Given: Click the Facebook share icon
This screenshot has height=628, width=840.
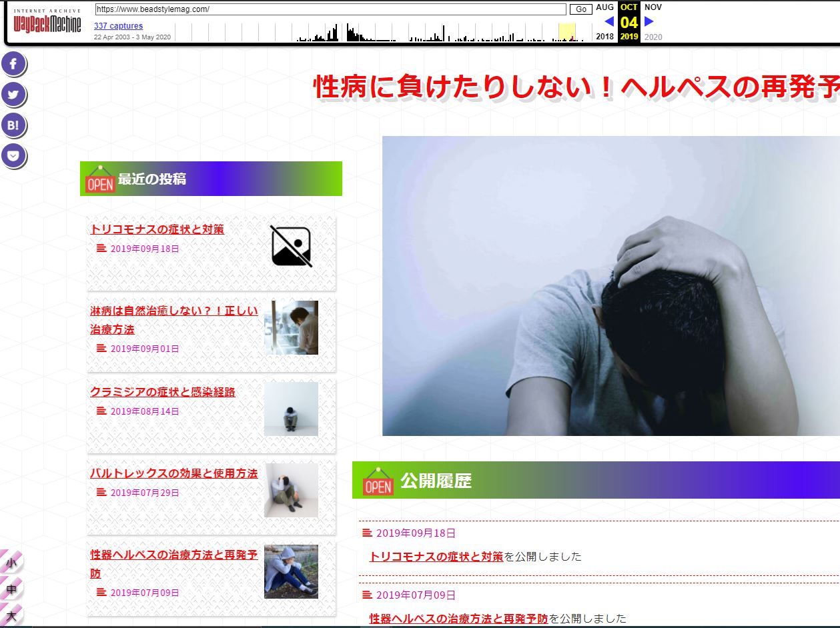Looking at the screenshot, I should 13,65.
